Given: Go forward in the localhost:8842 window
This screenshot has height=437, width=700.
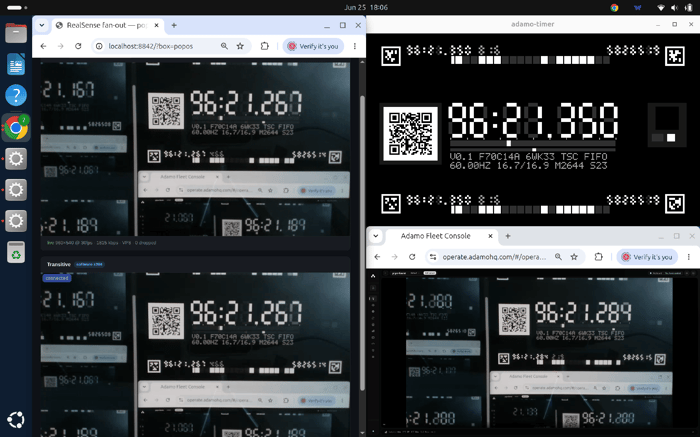Looking at the screenshot, I should [x=61, y=46].
